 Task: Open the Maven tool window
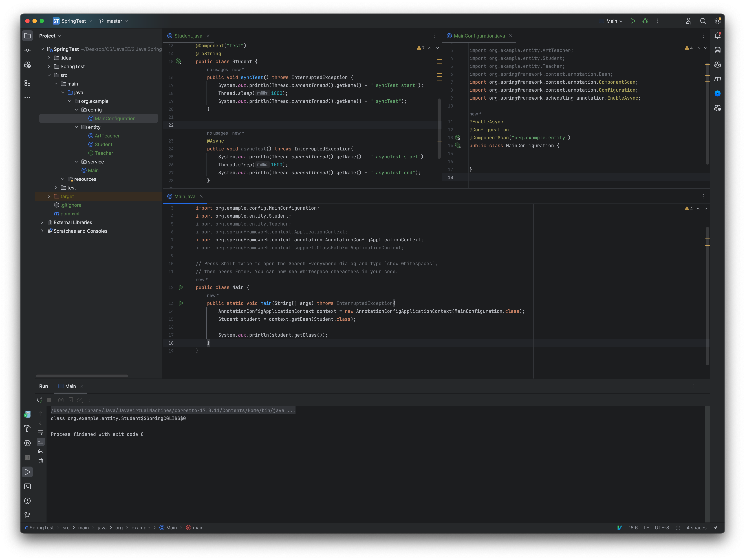[717, 79]
